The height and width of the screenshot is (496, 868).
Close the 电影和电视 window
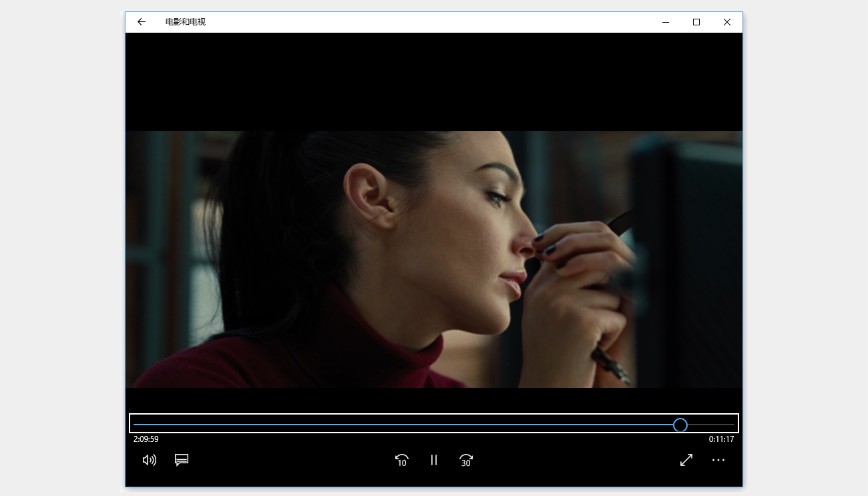(x=727, y=22)
